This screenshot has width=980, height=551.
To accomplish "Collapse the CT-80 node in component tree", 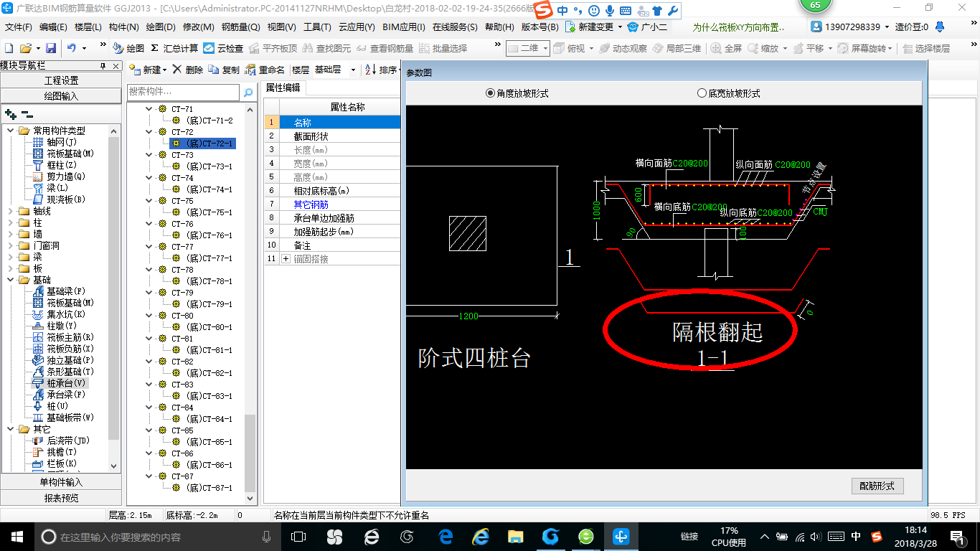I will tap(150, 316).
